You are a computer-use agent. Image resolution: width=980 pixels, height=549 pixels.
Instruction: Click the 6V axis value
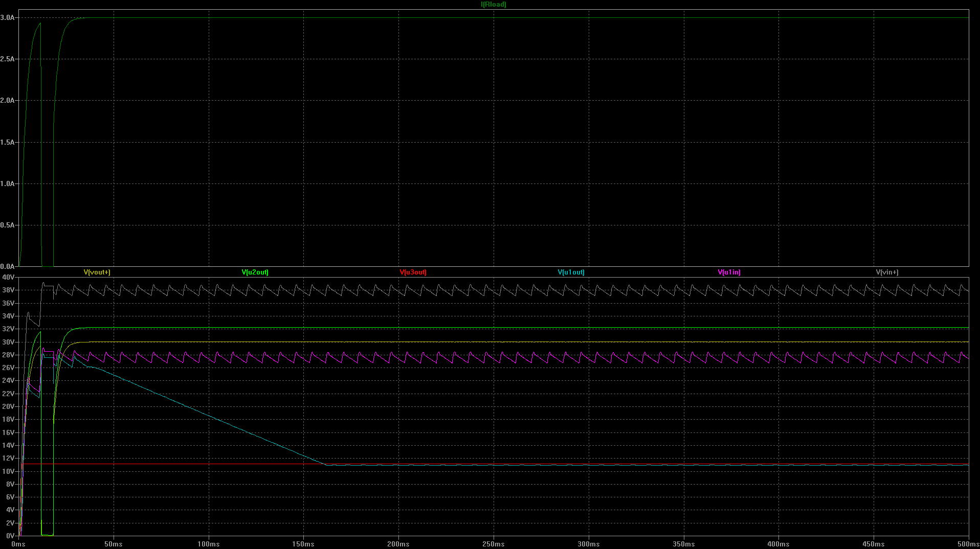tap(10, 497)
